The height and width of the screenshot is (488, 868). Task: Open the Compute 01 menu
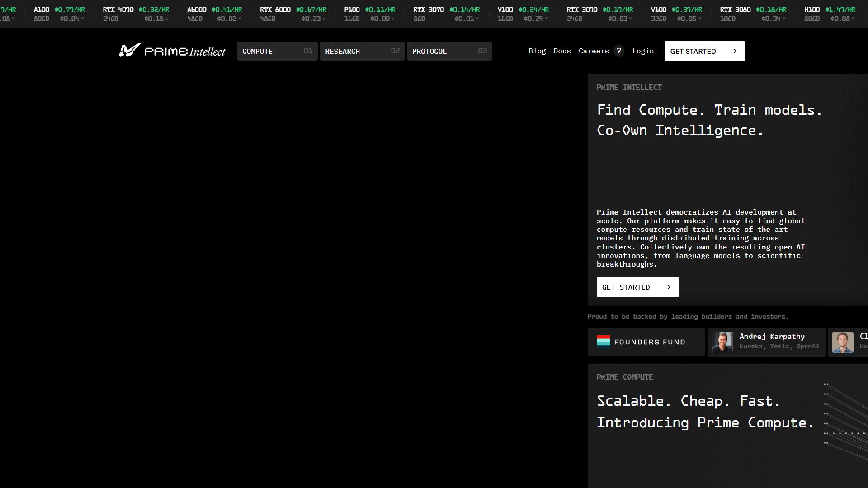click(x=277, y=51)
